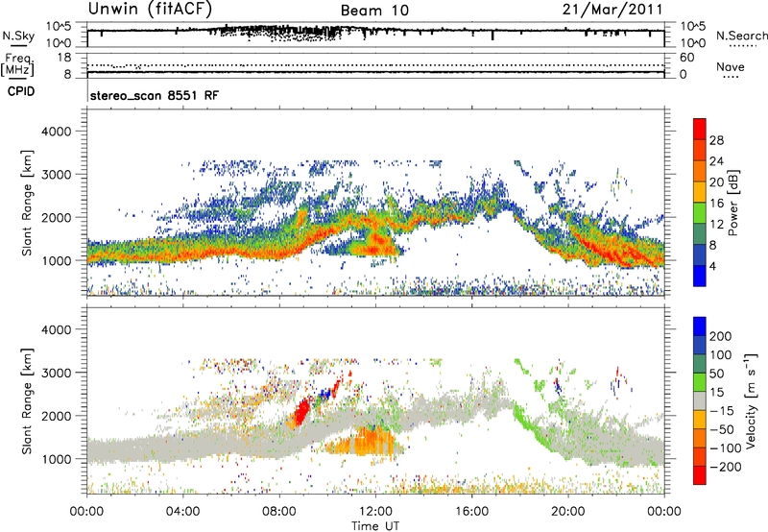The image size is (768, 532).
Task: Click the '04:00' time tick label
Action: tap(183, 512)
